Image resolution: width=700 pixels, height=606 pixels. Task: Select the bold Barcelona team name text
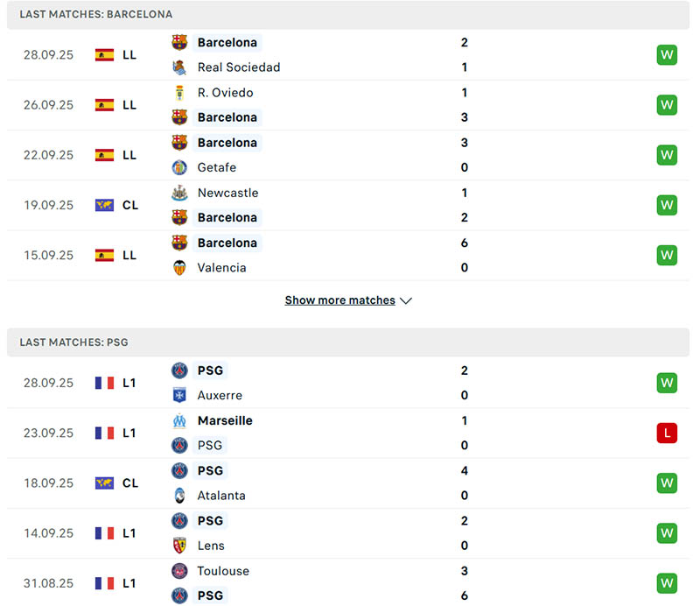[227, 42]
